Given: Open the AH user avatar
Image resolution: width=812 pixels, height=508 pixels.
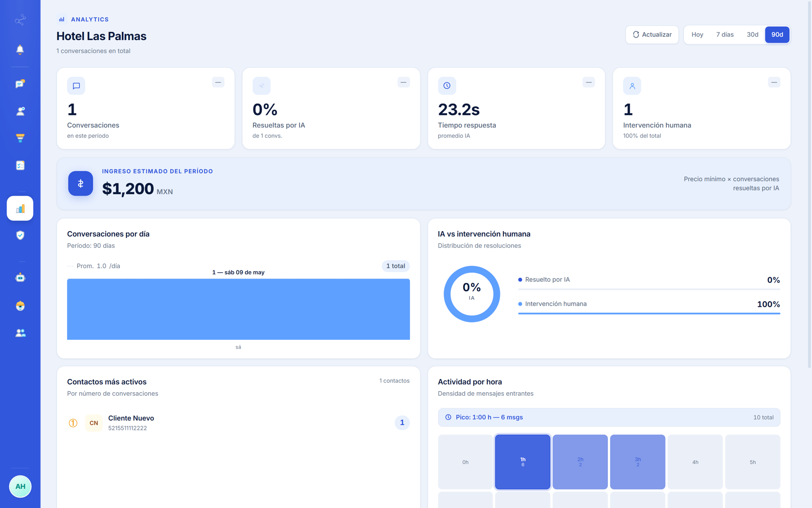Looking at the screenshot, I should pyautogui.click(x=20, y=487).
